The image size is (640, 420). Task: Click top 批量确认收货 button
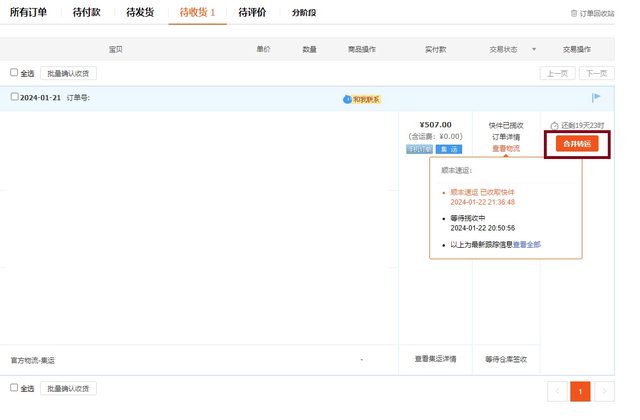(69, 73)
